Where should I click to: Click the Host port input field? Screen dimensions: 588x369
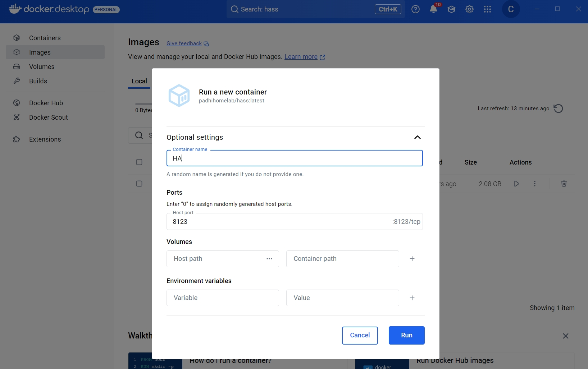pyautogui.click(x=281, y=222)
